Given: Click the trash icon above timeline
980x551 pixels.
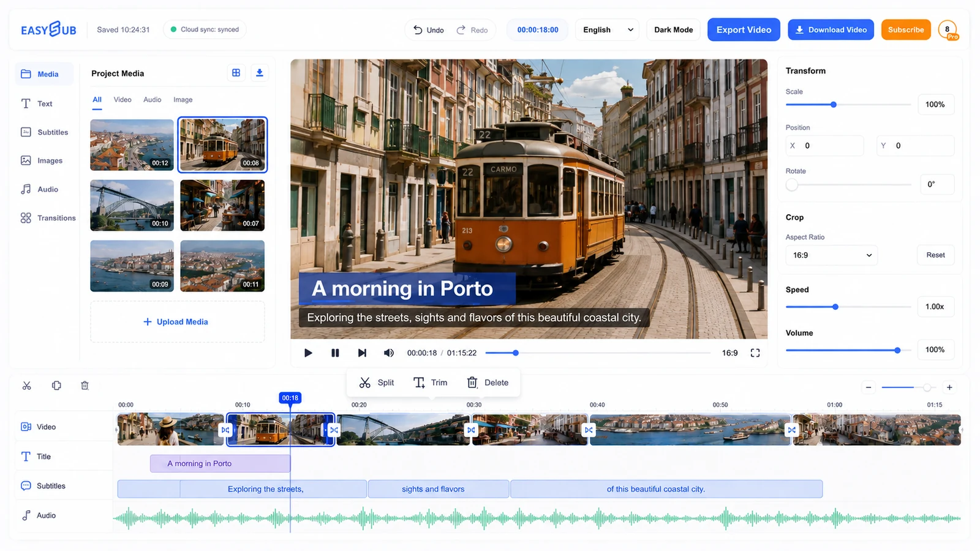Looking at the screenshot, I should (x=85, y=386).
